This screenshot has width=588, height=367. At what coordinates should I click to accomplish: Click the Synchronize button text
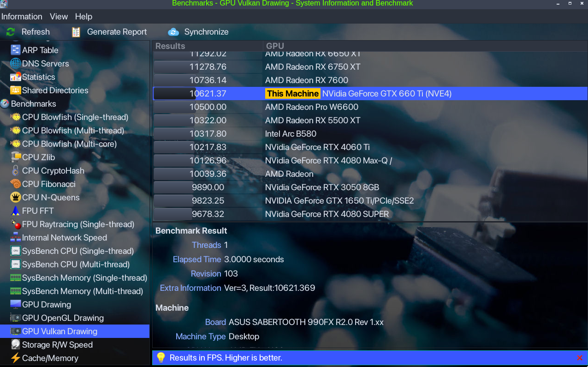(x=206, y=32)
